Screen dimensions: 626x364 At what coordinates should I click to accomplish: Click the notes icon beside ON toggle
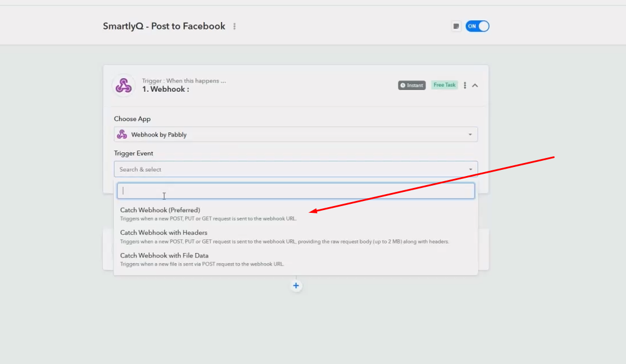tap(456, 27)
